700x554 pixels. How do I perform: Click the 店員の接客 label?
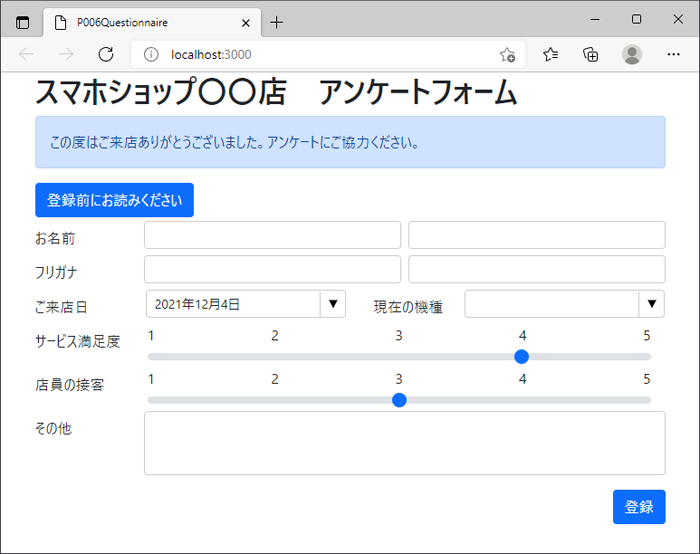(70, 385)
